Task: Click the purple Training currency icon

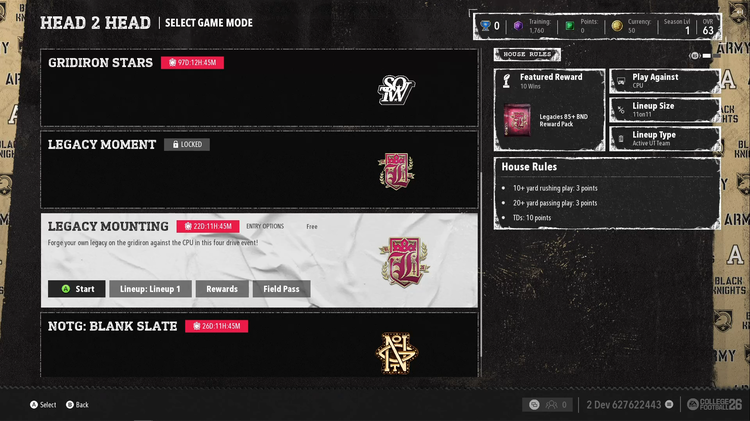Action: click(518, 26)
